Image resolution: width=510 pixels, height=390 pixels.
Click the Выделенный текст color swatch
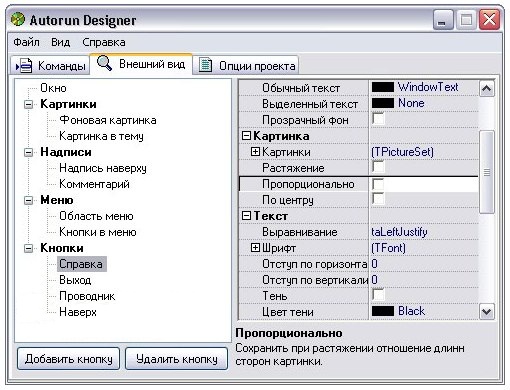(x=383, y=103)
